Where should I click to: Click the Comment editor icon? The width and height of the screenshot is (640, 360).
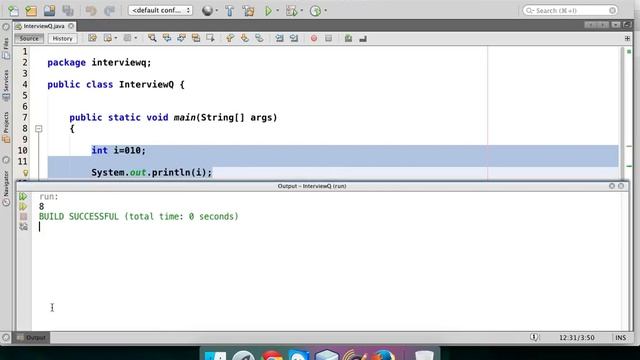click(x=348, y=38)
